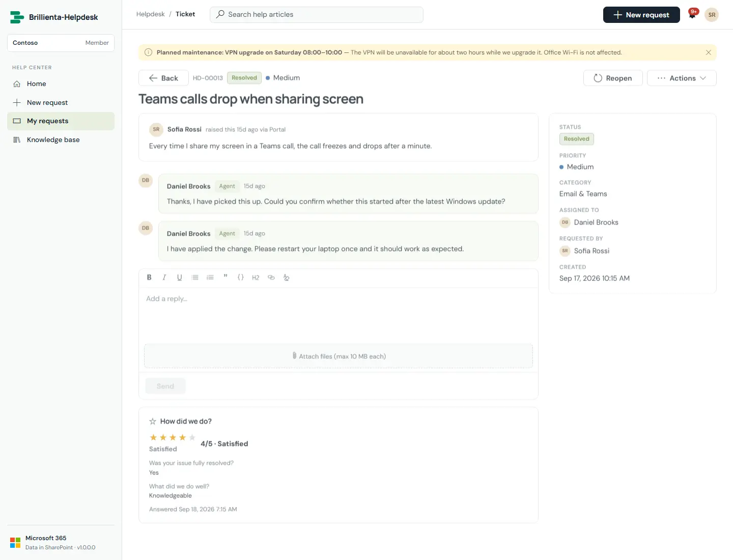
Task: Click the ticket ID HD-00013
Action: (208, 78)
